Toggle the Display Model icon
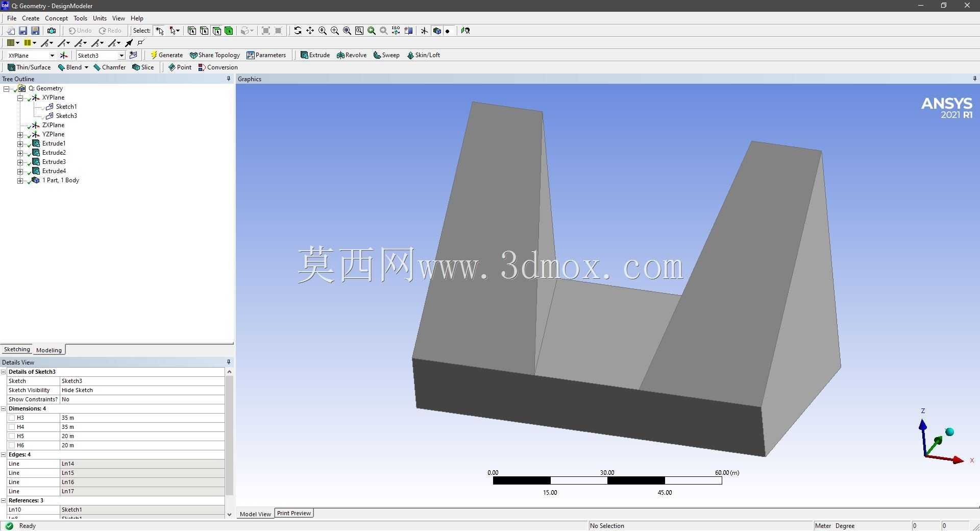The height and width of the screenshot is (531, 980). 437,31
